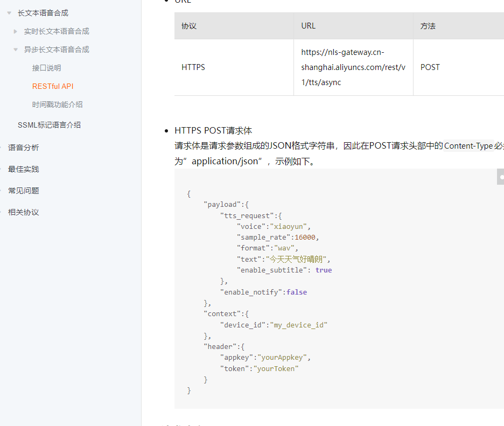Click the "header":{ code line
Image resolution: width=504 pixels, height=426 pixels.
click(x=224, y=347)
